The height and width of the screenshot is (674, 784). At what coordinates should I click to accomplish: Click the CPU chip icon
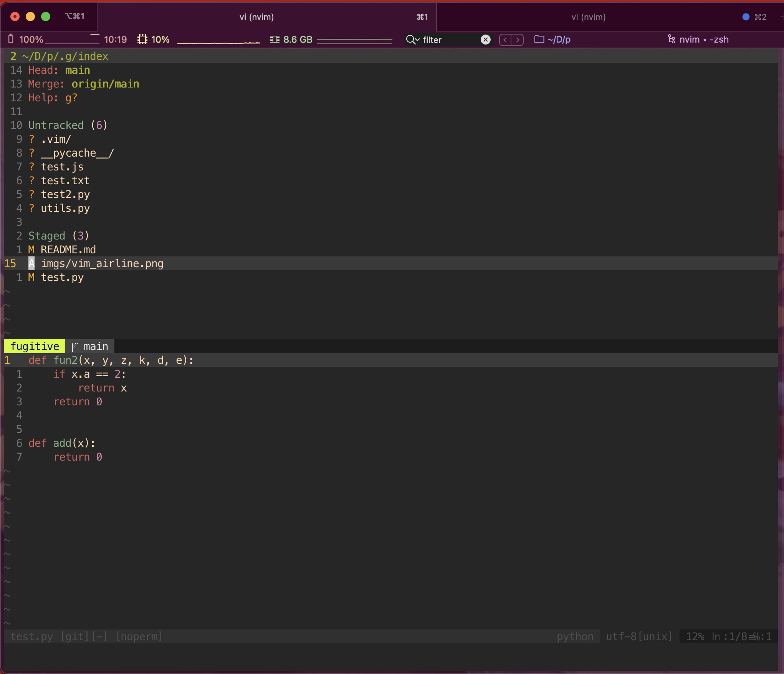tap(142, 39)
